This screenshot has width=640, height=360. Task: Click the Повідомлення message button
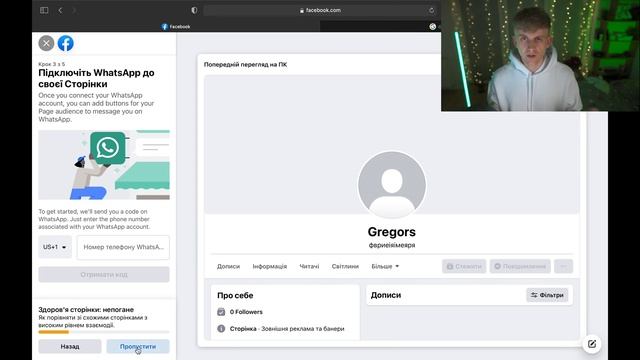pyautogui.click(x=520, y=266)
